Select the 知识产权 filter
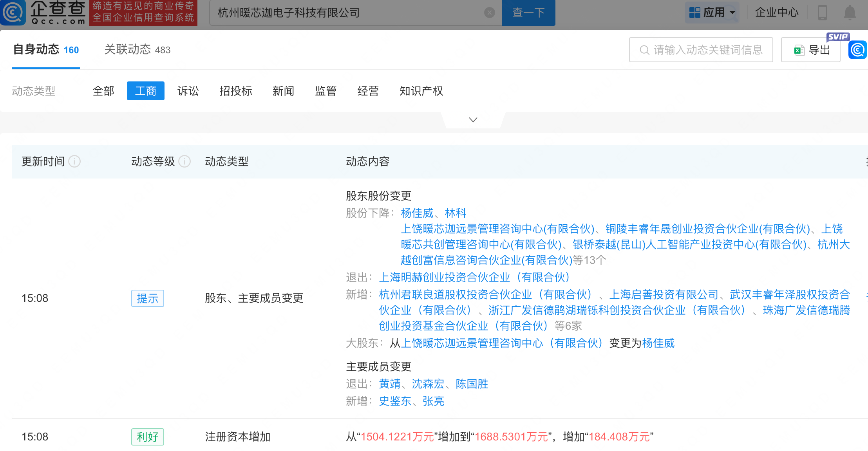Image resolution: width=868 pixels, height=451 pixels. coord(421,91)
